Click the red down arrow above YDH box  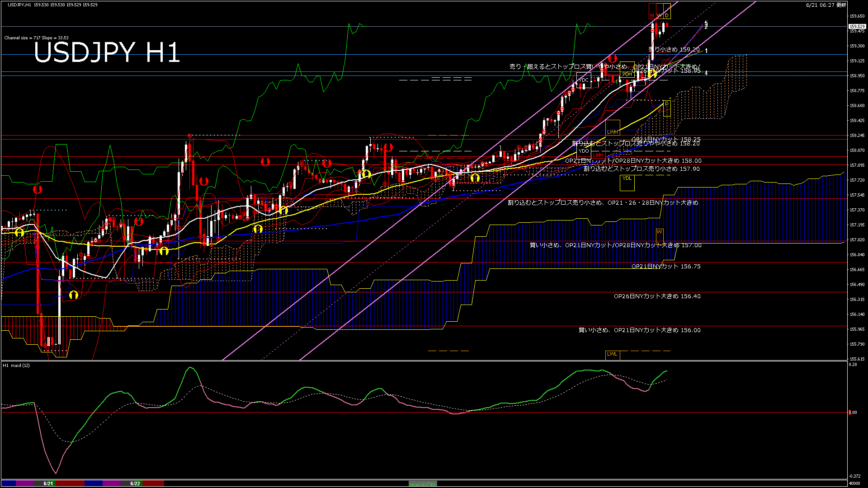click(613, 58)
